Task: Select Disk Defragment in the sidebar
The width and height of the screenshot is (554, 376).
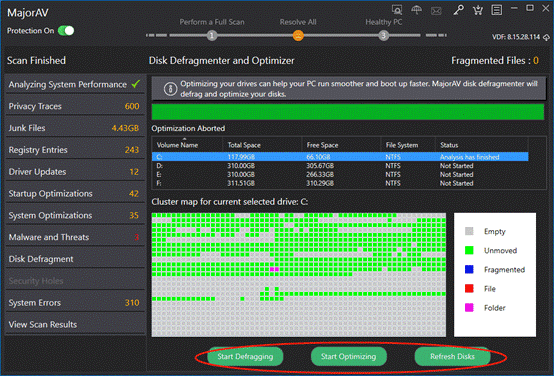Action: (x=75, y=259)
